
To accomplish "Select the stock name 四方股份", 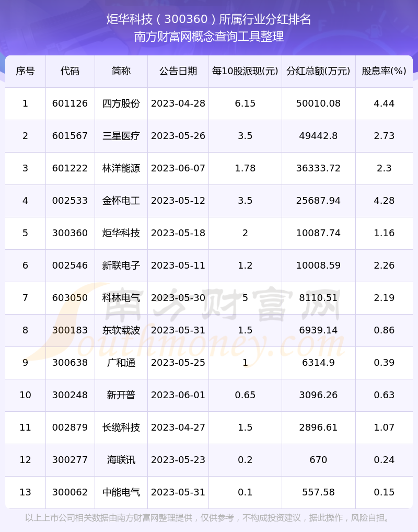I will 121,103.
